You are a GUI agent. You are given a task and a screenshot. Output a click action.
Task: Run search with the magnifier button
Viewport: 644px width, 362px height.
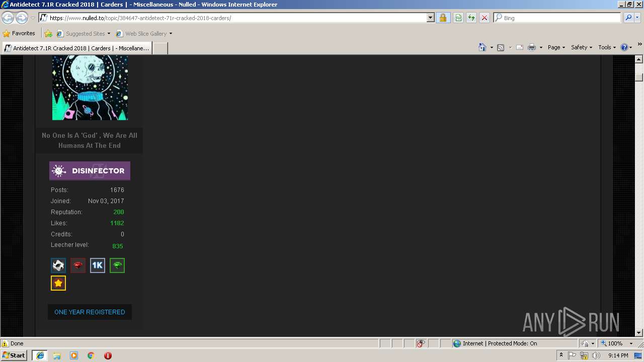click(x=628, y=18)
